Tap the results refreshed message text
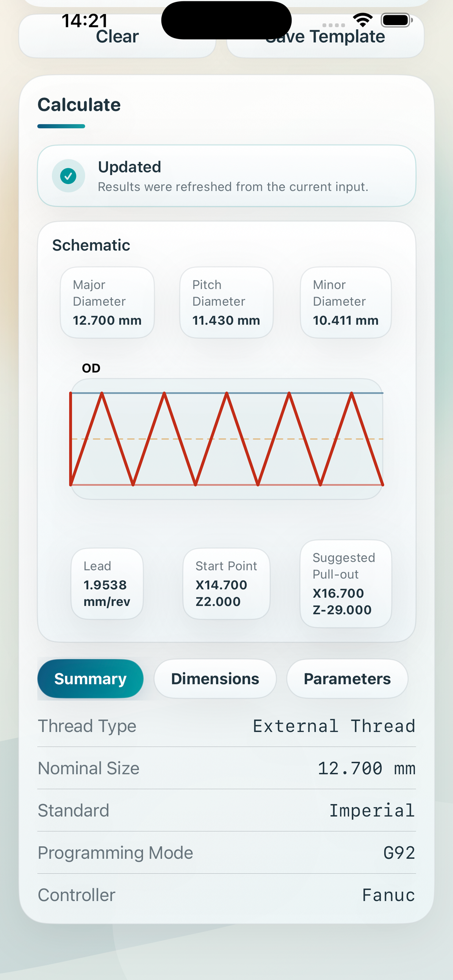The width and height of the screenshot is (453, 980). pos(233,187)
